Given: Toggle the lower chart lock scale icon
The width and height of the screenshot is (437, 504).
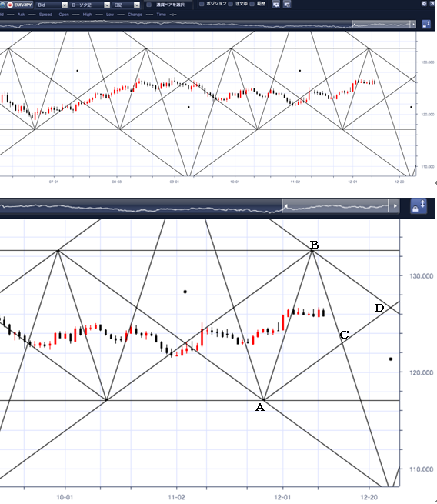Looking at the screenshot, I should (419, 206).
